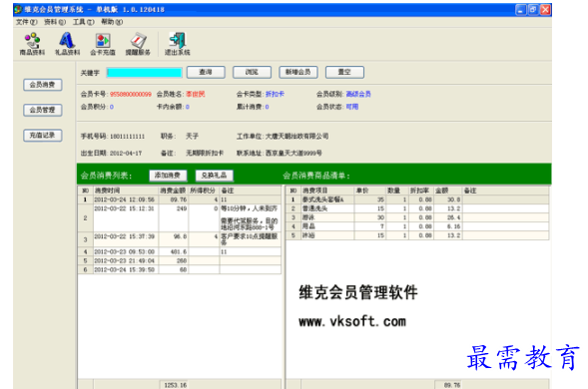Select consumption row 2012-03-22 15:12:31

coord(180,217)
